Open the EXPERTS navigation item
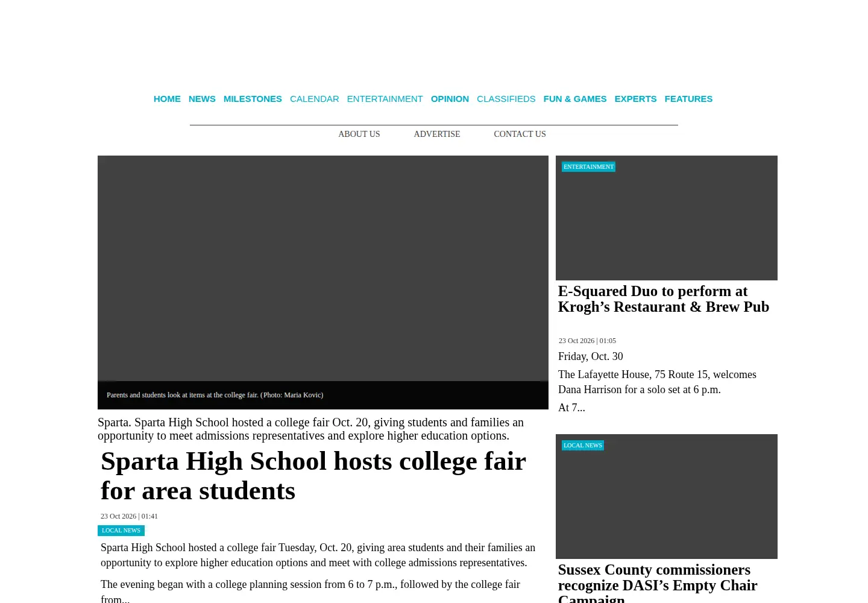This screenshot has height=603, width=868. 635,99
